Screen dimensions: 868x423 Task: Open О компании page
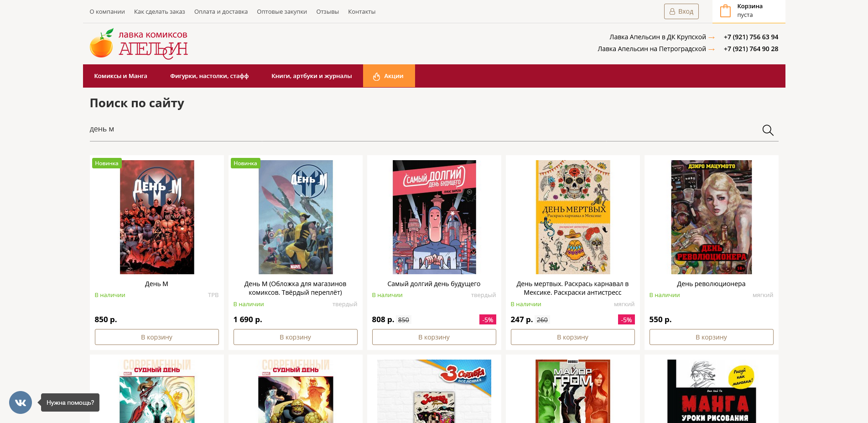[x=107, y=12]
